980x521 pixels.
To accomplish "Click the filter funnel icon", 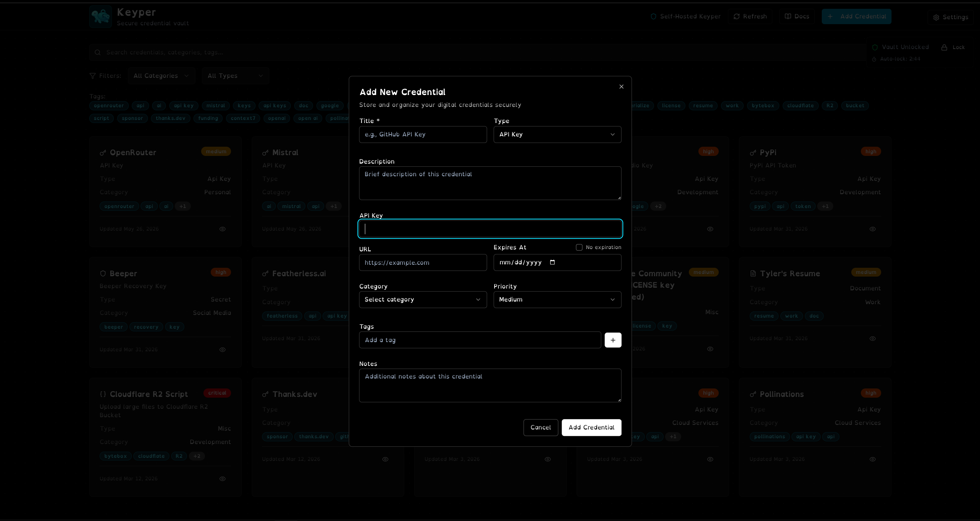I will click(x=92, y=76).
